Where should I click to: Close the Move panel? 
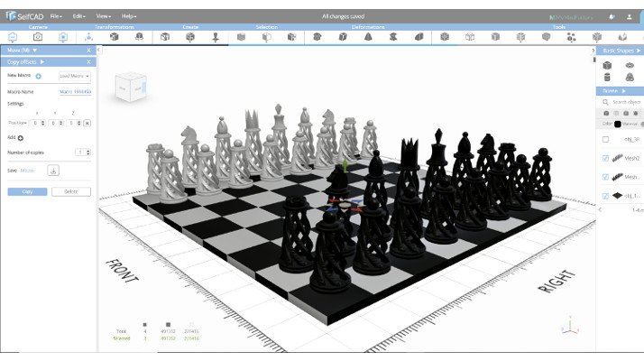(88, 51)
